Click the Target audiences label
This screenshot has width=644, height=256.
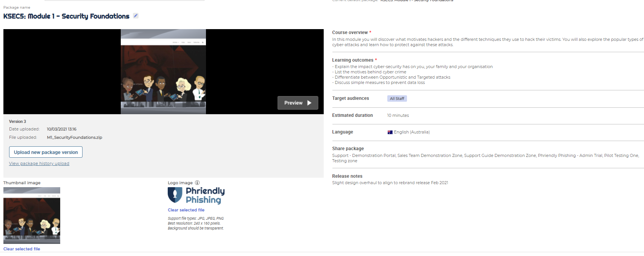351,98
